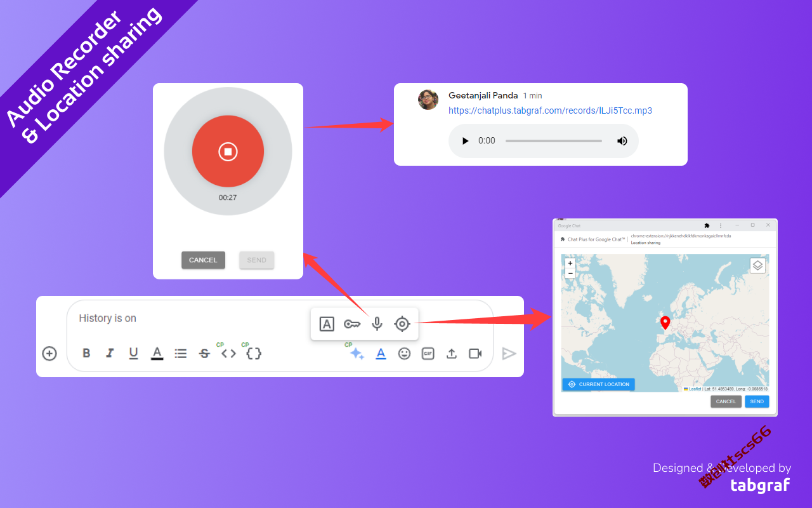Click the red location pin on the map
Image resolution: width=812 pixels, height=508 pixels.
tap(665, 324)
